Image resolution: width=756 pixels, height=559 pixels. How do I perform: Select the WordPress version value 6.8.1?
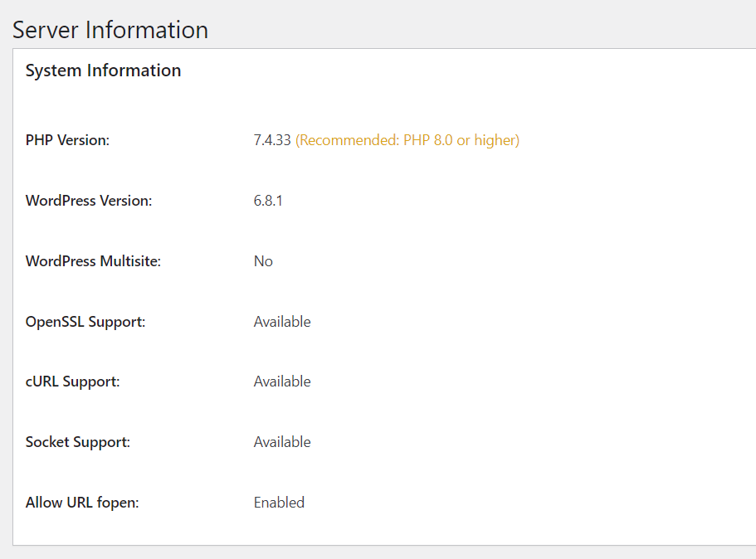[268, 201]
